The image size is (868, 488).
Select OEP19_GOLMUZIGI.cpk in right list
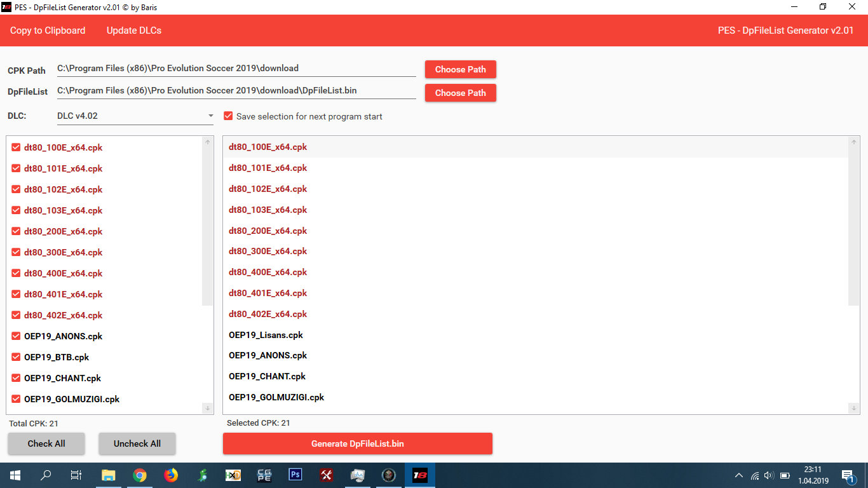point(536,397)
